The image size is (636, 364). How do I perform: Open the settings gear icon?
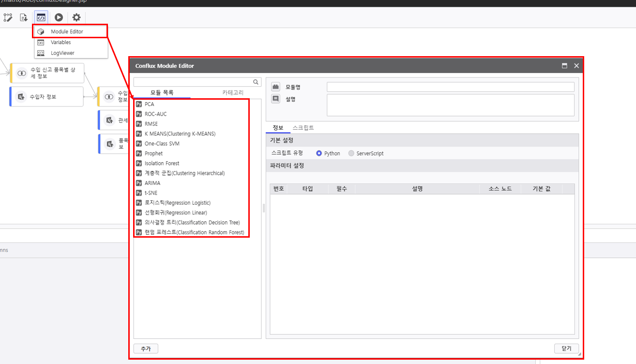(x=76, y=17)
